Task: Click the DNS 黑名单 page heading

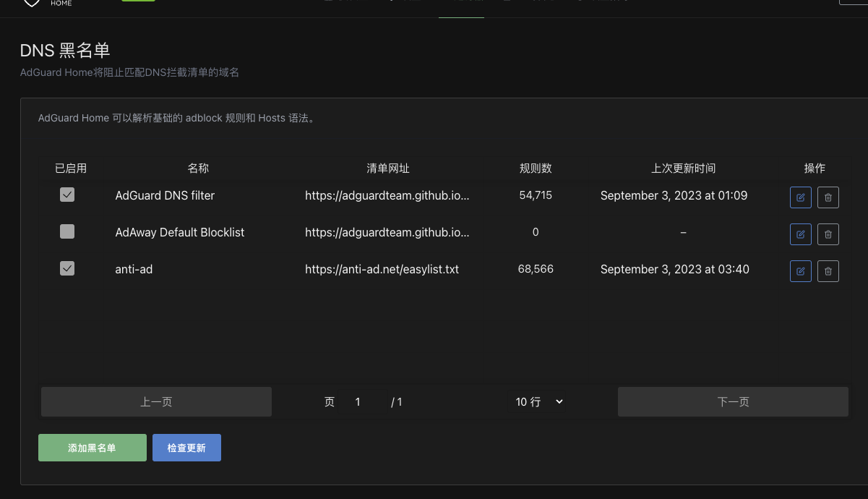Action: click(65, 50)
